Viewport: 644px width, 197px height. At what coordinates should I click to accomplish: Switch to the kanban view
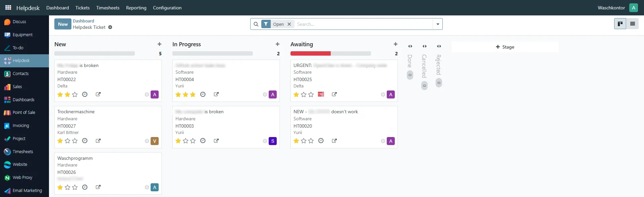point(620,24)
